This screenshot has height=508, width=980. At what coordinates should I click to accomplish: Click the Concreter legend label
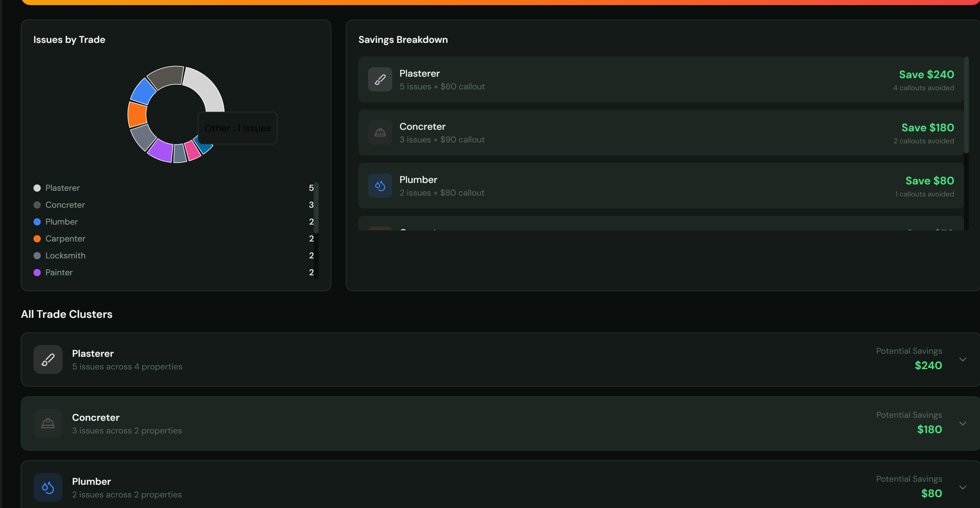click(65, 205)
